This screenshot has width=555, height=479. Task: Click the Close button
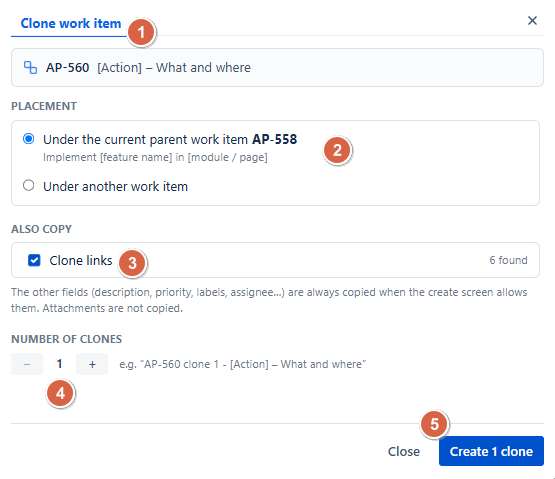(x=404, y=451)
